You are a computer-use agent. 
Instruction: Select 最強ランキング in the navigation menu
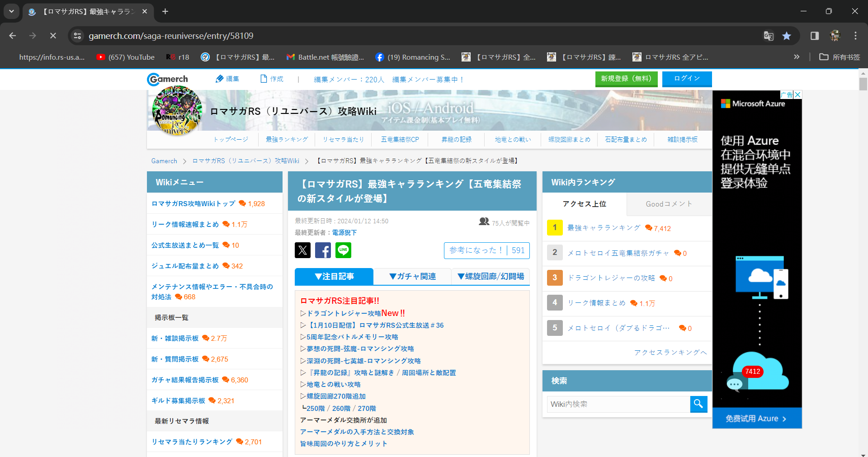tap(287, 139)
